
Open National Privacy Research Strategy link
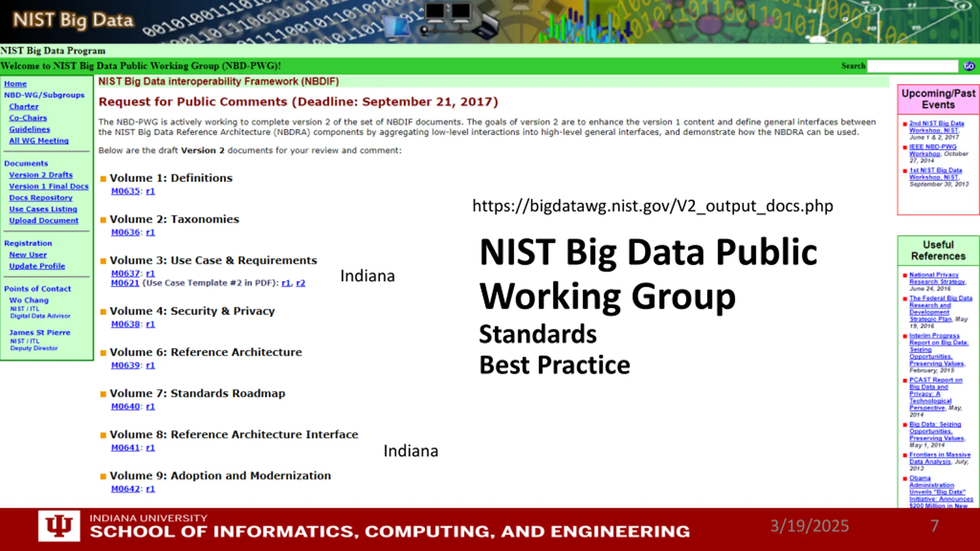click(x=938, y=278)
